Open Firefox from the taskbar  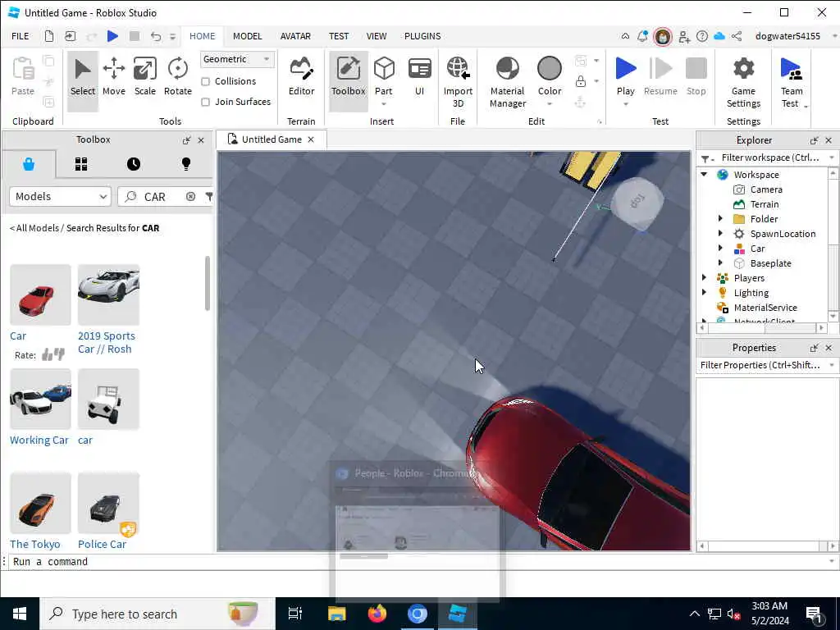pos(377,614)
